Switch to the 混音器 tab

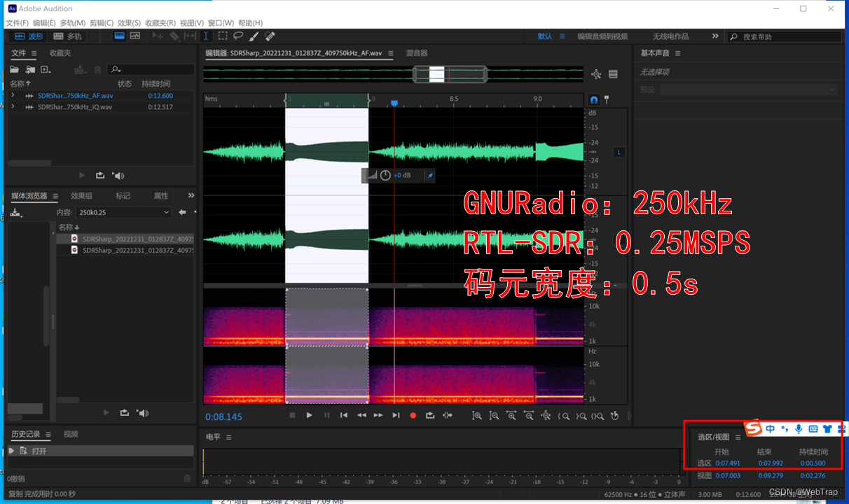point(417,53)
